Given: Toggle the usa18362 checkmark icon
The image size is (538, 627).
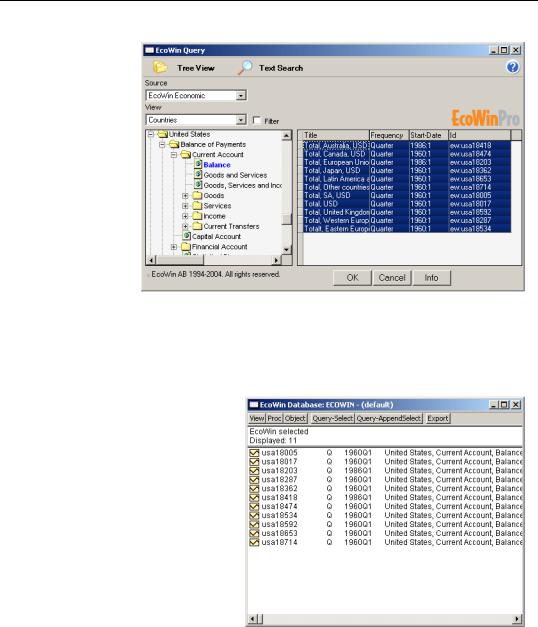Looking at the screenshot, I should [254, 488].
